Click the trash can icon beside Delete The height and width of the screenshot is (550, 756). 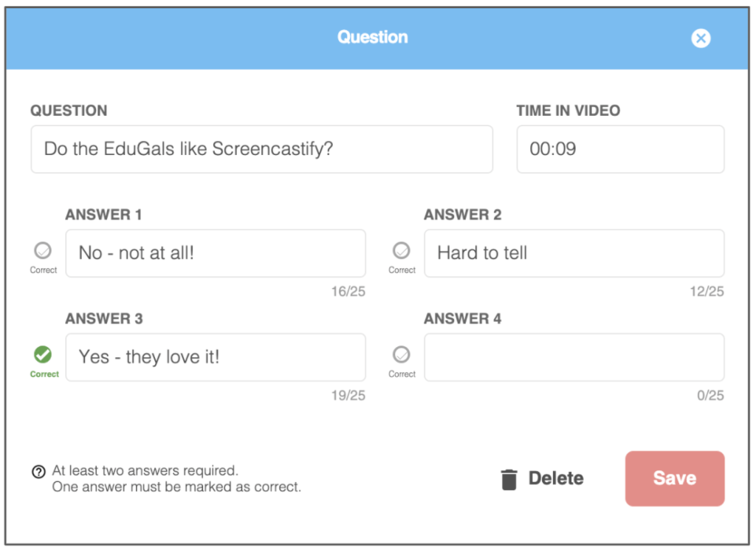tap(509, 478)
